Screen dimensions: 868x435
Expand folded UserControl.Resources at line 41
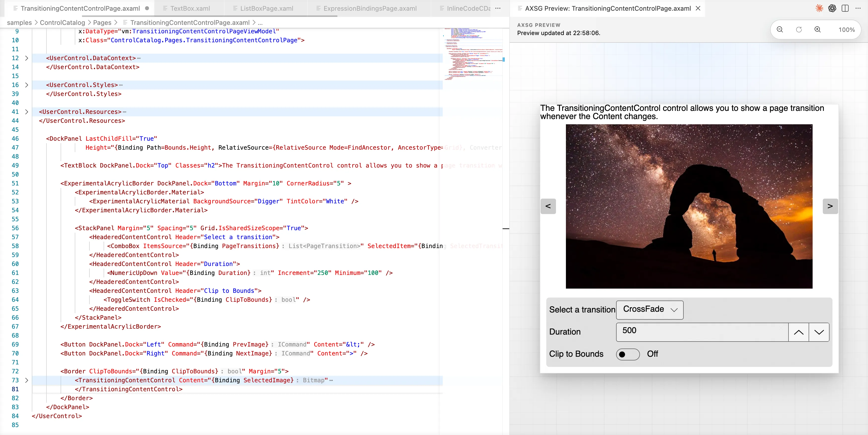[27, 112]
